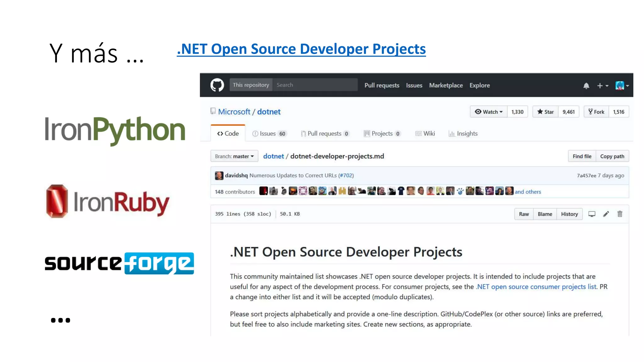Click the watchers count 1,330
The height and width of the screenshot is (362, 644).
(x=518, y=112)
